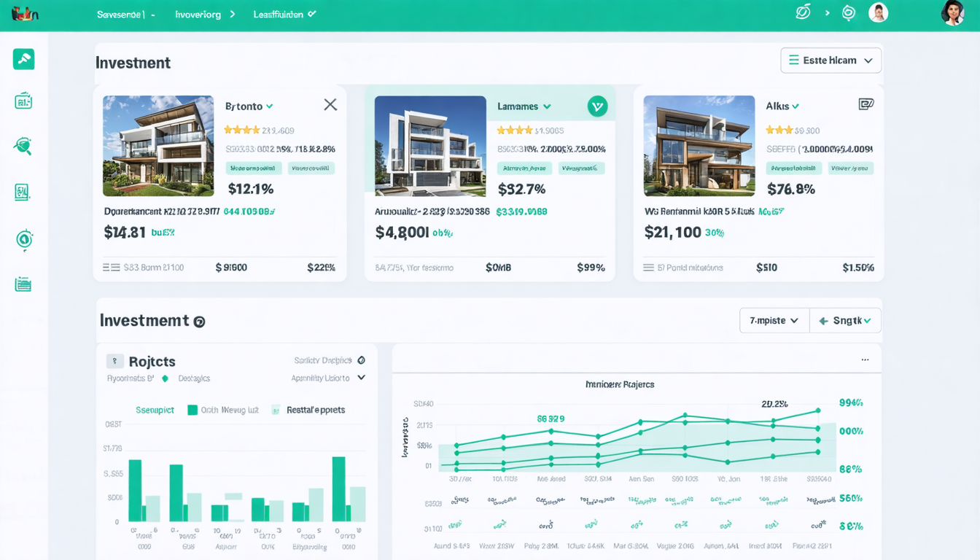This screenshot has height=560, width=980.
Task: Click the icon next to Sariicty Dracpics
Action: click(x=362, y=360)
